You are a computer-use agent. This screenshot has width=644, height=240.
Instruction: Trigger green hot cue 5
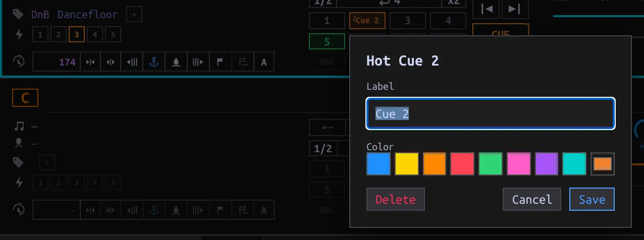pyautogui.click(x=327, y=41)
